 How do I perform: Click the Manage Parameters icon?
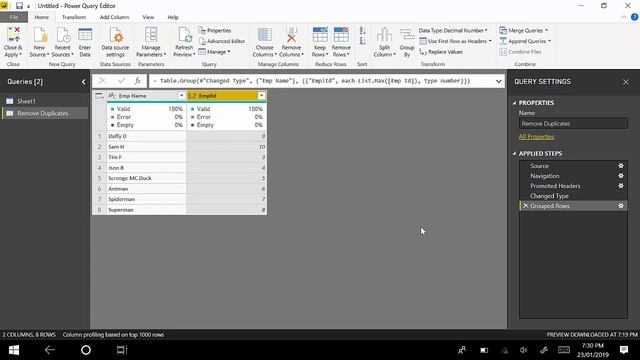tap(151, 35)
